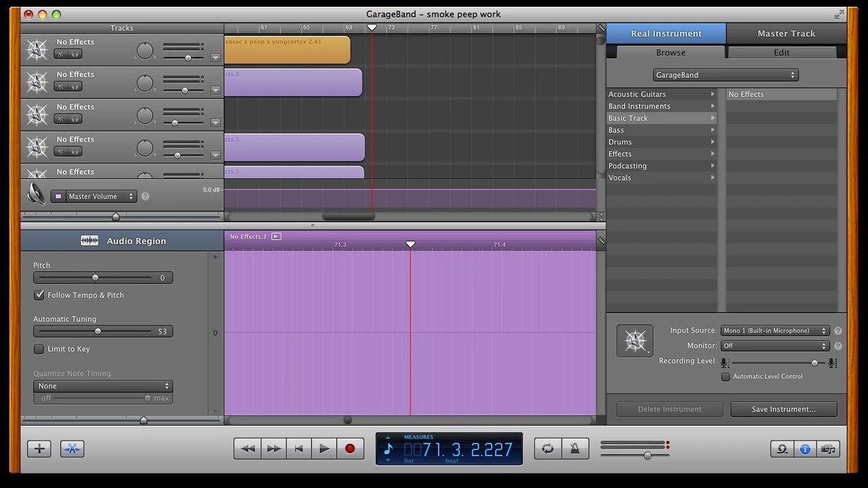The image size is (868, 488).
Task: Enable the Limit to Key checkbox
Action: point(39,349)
